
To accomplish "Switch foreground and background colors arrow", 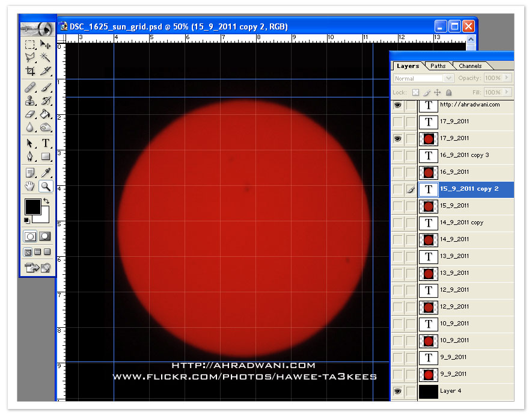I will [x=46, y=201].
